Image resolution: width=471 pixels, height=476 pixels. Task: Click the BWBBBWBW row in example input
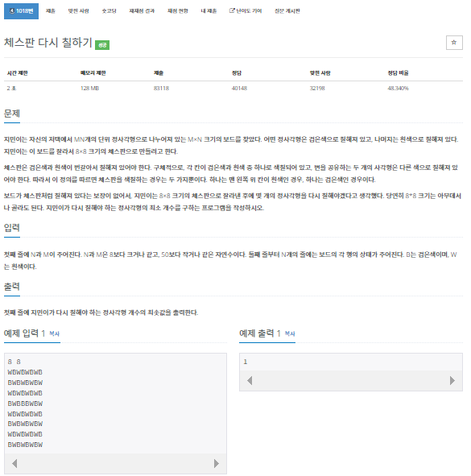click(x=25, y=404)
